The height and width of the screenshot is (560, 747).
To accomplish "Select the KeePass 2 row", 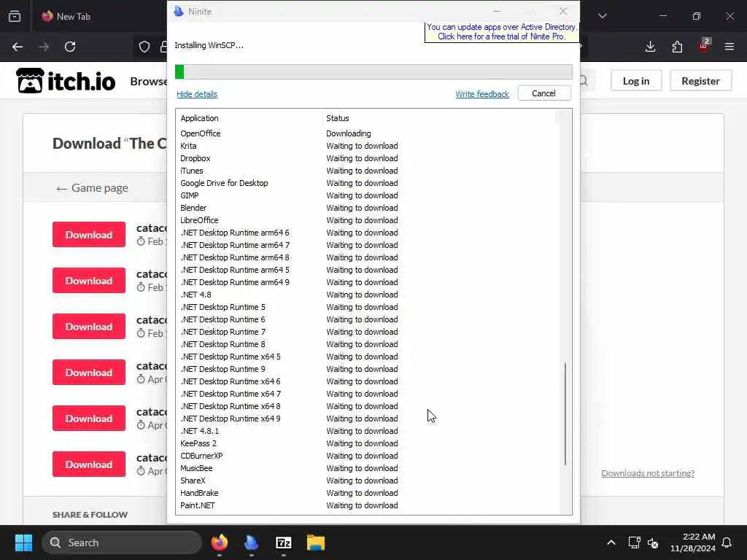I will (367, 443).
